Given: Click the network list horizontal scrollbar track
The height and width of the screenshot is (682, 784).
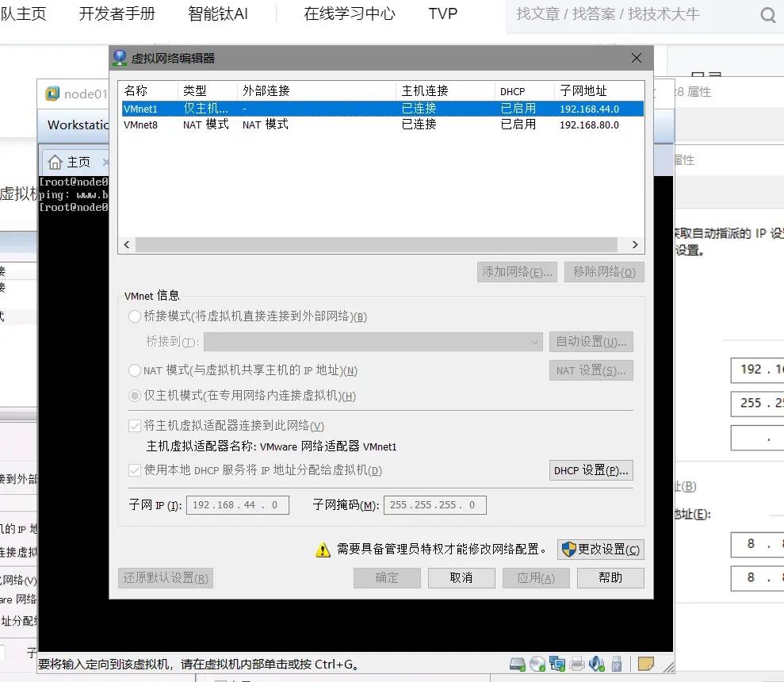Looking at the screenshot, I should click(376, 245).
